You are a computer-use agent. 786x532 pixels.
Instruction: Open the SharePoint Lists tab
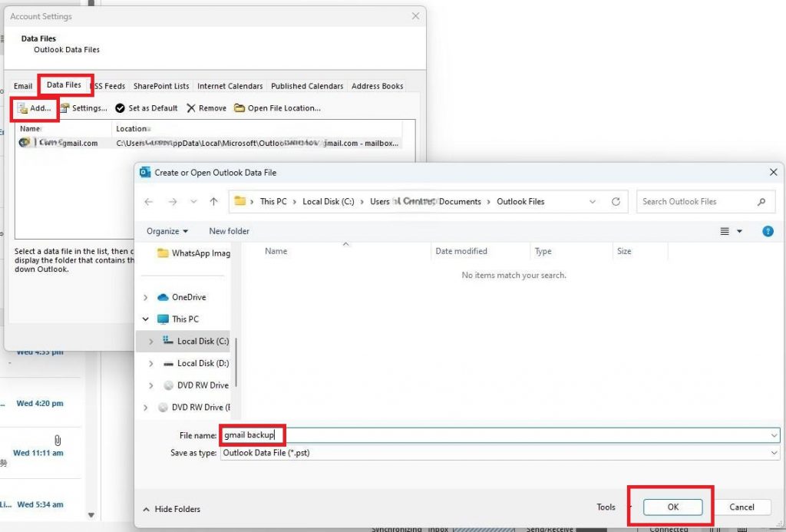coord(161,86)
